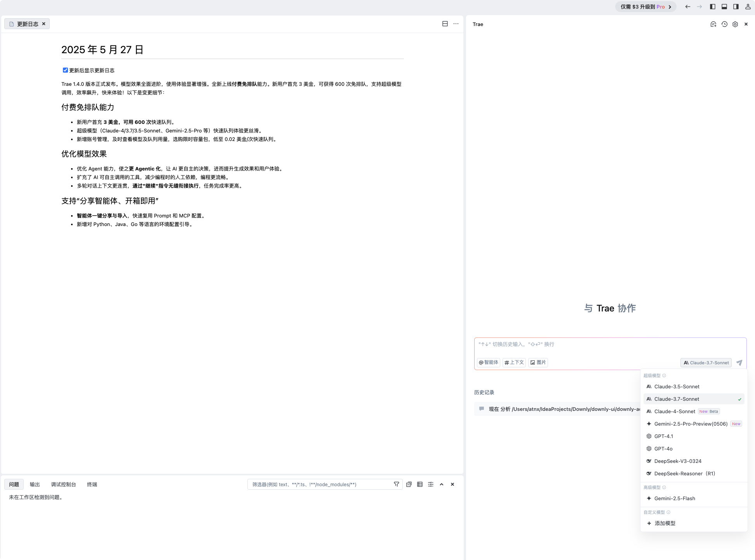Split the editor layout icon
Viewport: 755px width, 560px height.
click(x=445, y=24)
